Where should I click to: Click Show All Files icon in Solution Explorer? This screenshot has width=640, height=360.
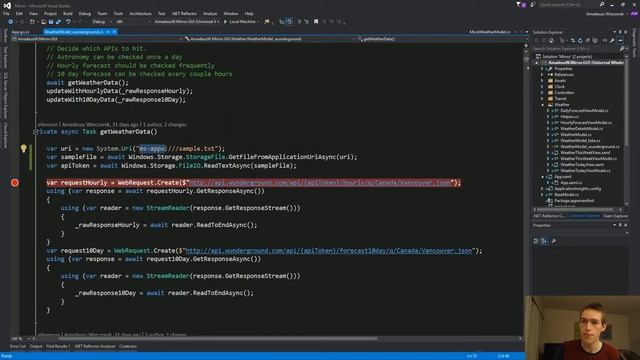(596, 40)
